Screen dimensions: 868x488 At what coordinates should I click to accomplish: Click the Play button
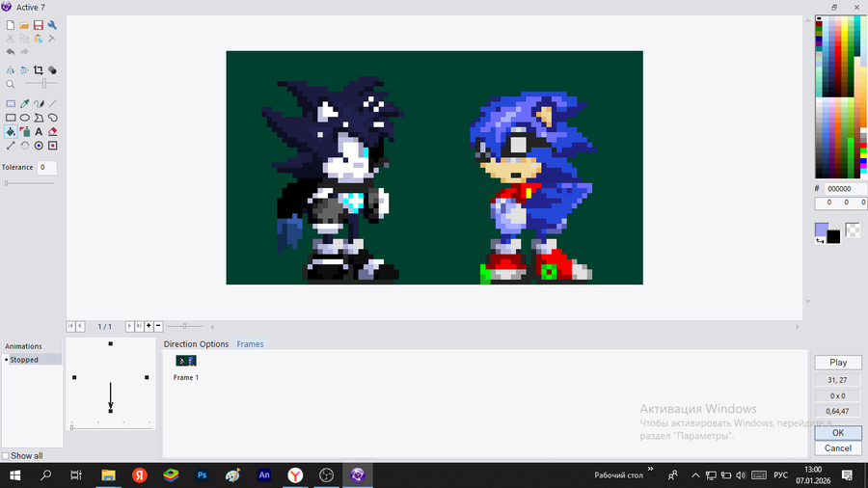pyautogui.click(x=838, y=363)
